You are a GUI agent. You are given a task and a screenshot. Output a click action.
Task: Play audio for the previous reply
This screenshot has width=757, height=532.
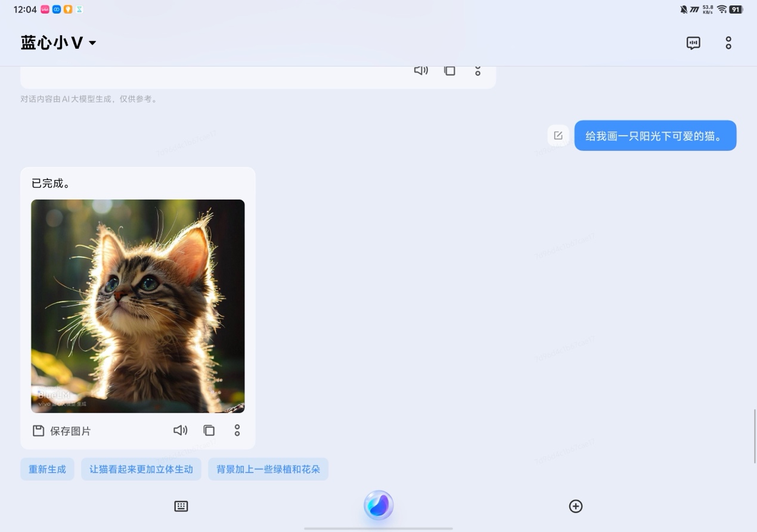[x=421, y=70]
